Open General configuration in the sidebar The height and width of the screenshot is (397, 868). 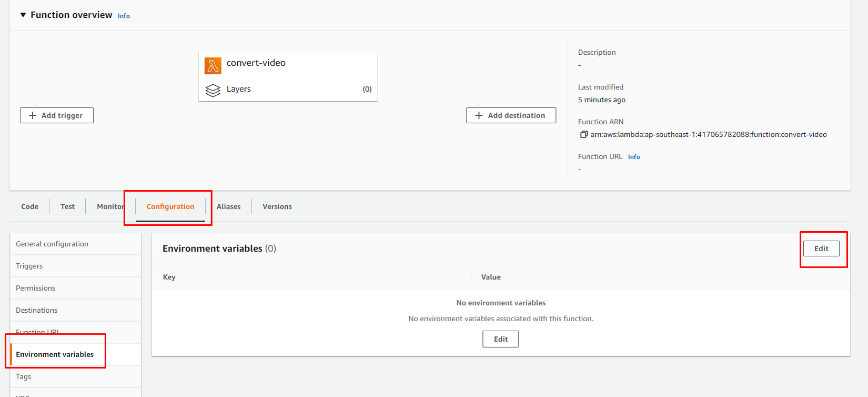pos(52,244)
